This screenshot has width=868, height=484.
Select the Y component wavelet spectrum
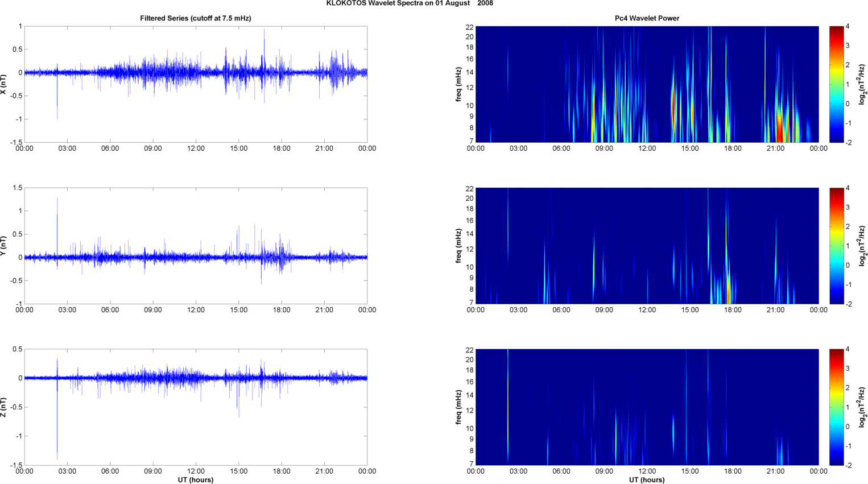(647, 246)
